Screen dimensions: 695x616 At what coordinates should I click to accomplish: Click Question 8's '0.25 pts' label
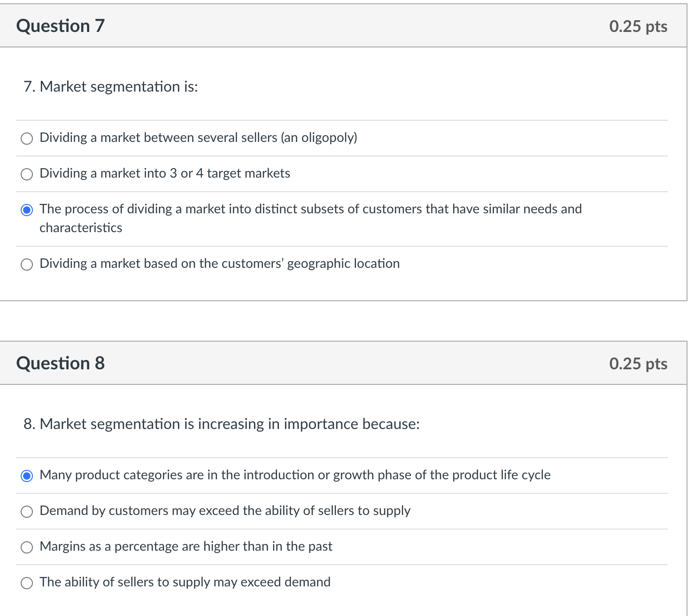(638, 364)
